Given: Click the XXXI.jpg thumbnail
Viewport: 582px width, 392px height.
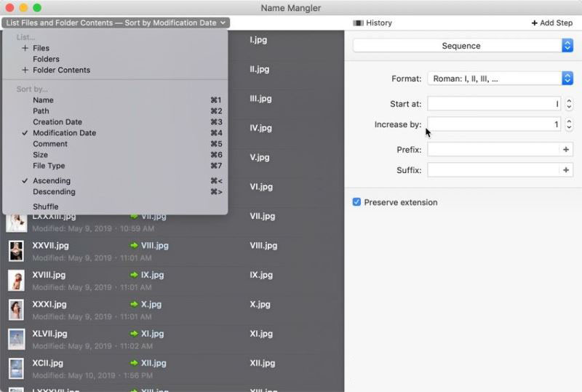Looking at the screenshot, I should (16, 310).
